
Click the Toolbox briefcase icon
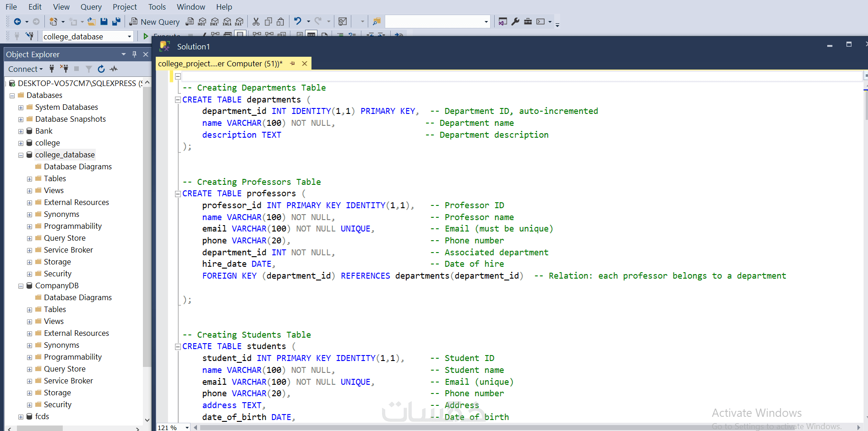click(528, 22)
